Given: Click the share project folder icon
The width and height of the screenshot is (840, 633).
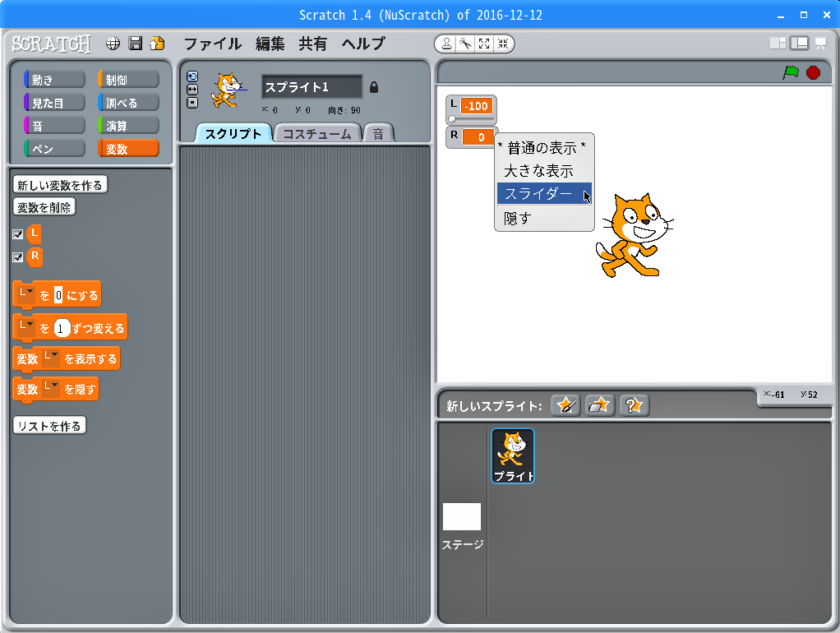Looking at the screenshot, I should [157, 44].
